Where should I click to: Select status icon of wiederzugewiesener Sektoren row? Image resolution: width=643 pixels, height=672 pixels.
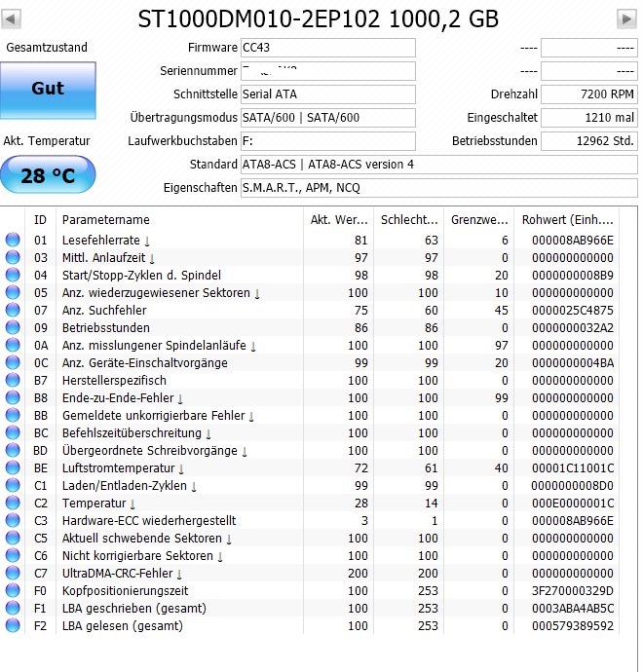click(x=13, y=292)
